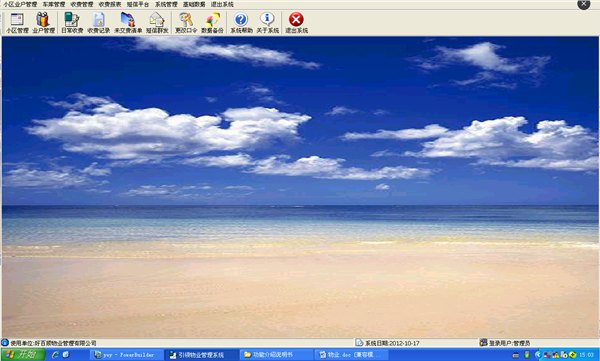Launch Internet Explorer from quick launch

coord(55,355)
